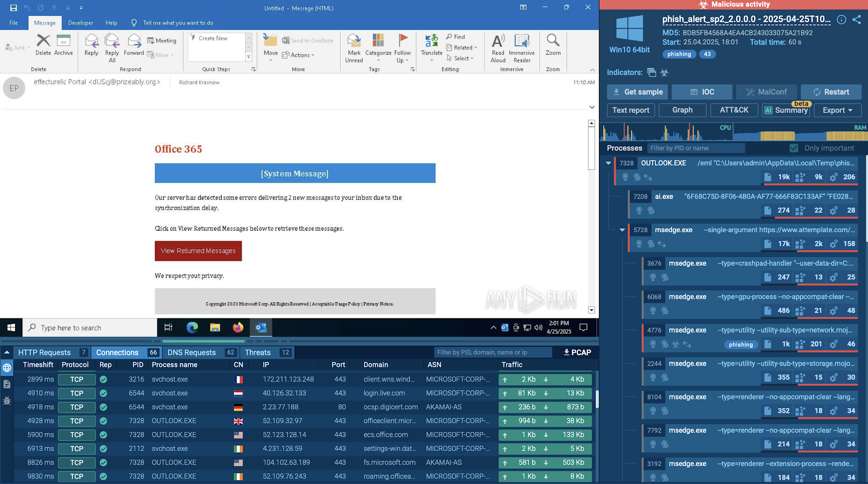The image size is (868, 484).
Task: Open the Zoom tool in the ribbon
Action: coord(553,45)
